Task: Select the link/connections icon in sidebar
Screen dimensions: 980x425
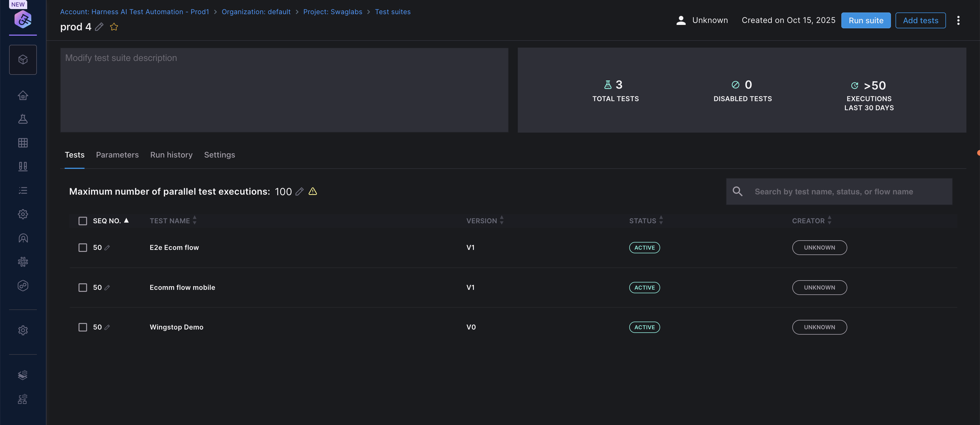Action: point(23,286)
